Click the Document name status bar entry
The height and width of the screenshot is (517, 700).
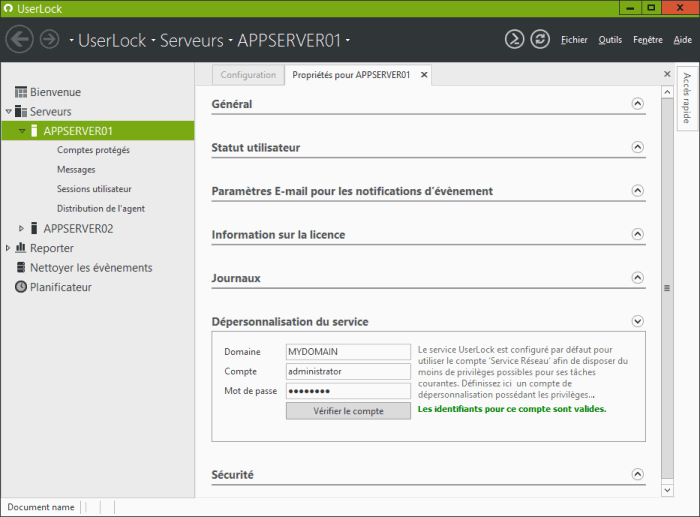click(41, 507)
